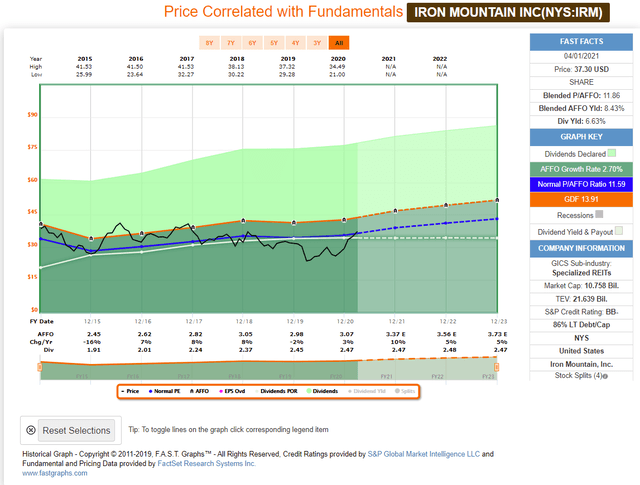Viewport: 640px width, 485px height.
Task: Click the '86% LT Debt/Cap' row
Action: pyautogui.click(x=581, y=325)
